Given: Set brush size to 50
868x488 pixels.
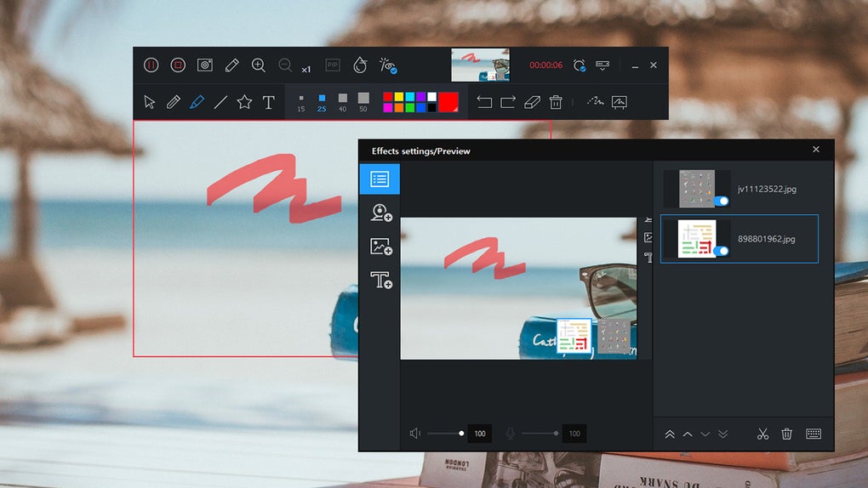Looking at the screenshot, I should pyautogui.click(x=363, y=102).
